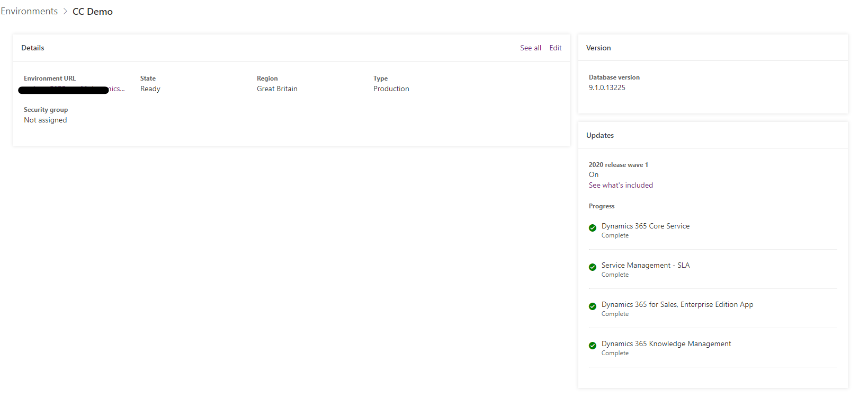Click the On status under release wave
Viewport: 868px width, 405px height.
[x=594, y=174]
